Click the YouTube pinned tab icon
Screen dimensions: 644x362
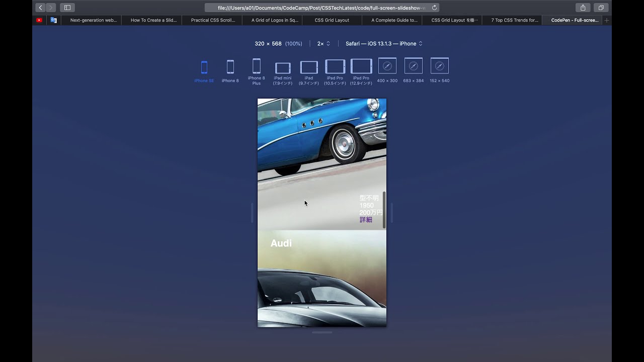pos(39,20)
